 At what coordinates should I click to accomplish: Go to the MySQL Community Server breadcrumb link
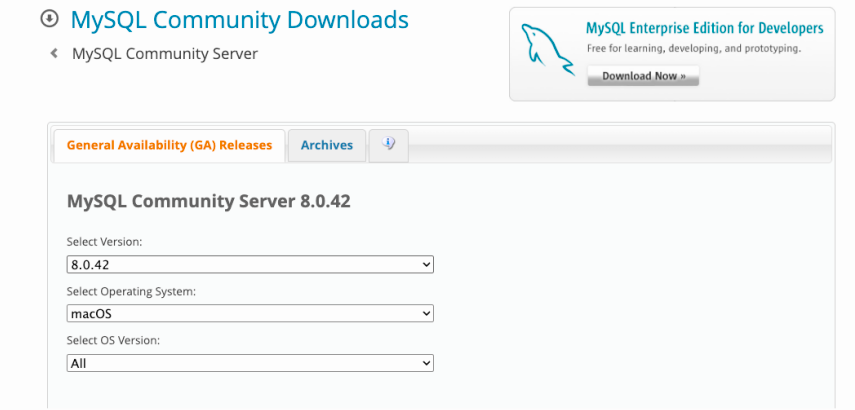click(164, 54)
